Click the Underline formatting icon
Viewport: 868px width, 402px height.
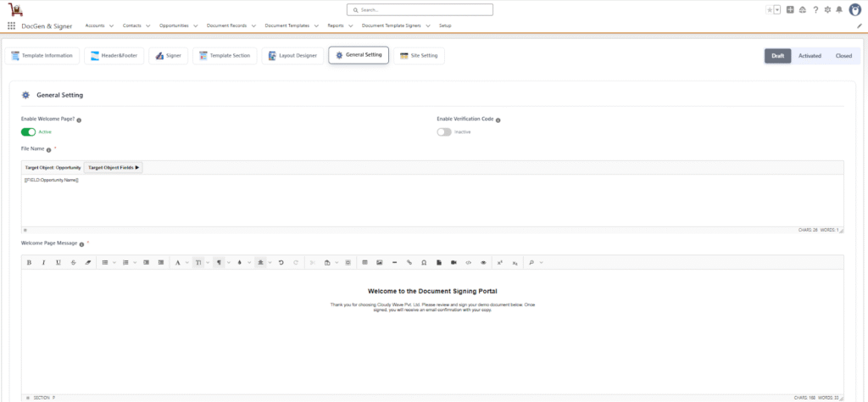pos(58,263)
